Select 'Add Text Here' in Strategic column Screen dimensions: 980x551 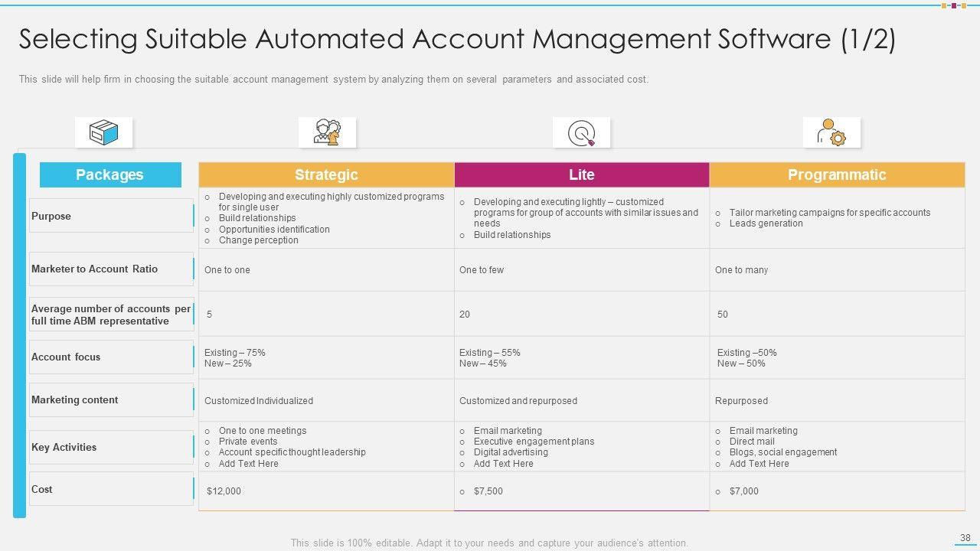coord(249,464)
